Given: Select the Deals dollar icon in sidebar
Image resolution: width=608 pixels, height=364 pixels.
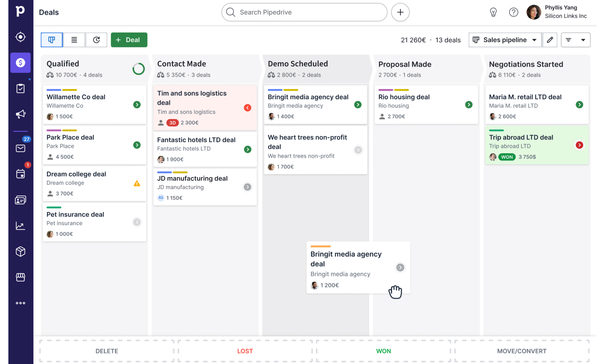Looking at the screenshot, I should pos(20,63).
